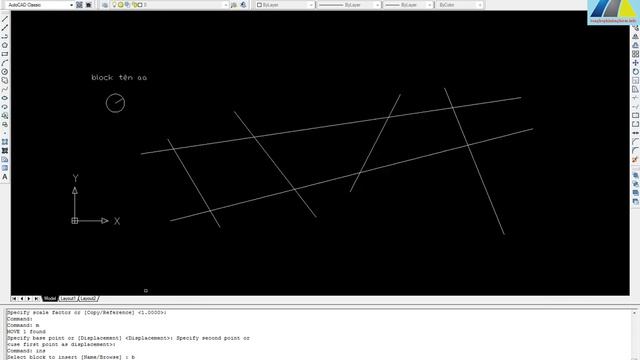The image size is (640, 360).
Task: Select the Extend modify tool
Action: [636, 107]
